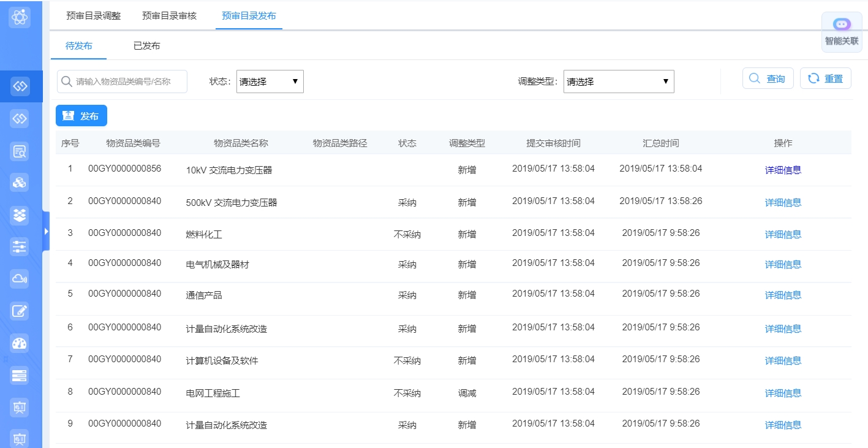This screenshot has width=868, height=448.
Task: Open the dashboard gauge sidebar icon
Action: click(20, 343)
